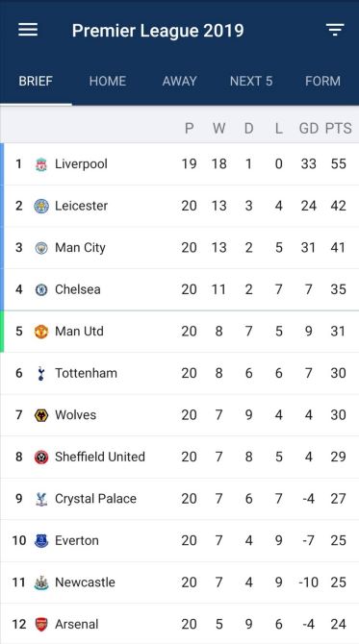
Task: Tap the Chelsea club crest
Action: (x=41, y=289)
